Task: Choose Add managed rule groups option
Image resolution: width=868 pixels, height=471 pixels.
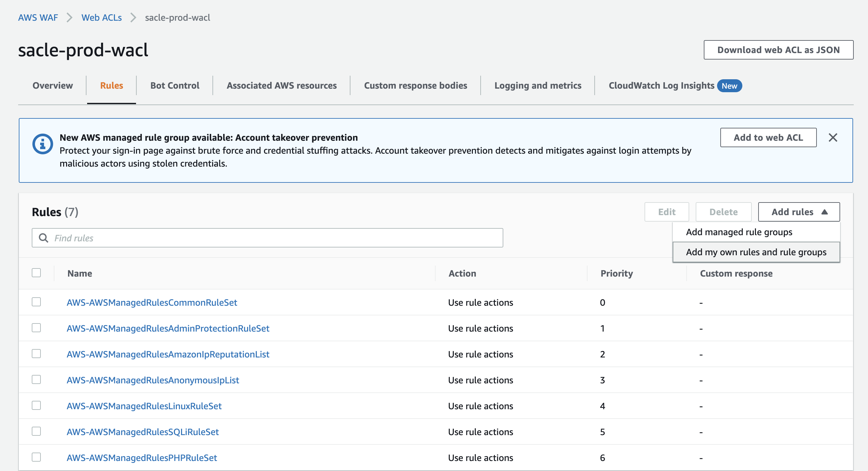Action: pos(739,232)
